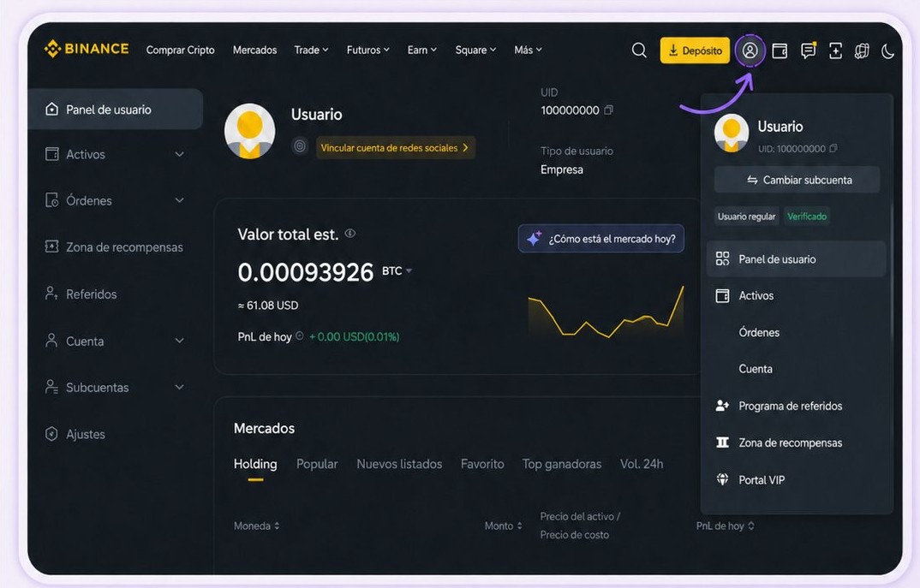This screenshot has height=588, width=920.
Task: Click the Órdenes icon in sidebar
Action: click(51, 200)
